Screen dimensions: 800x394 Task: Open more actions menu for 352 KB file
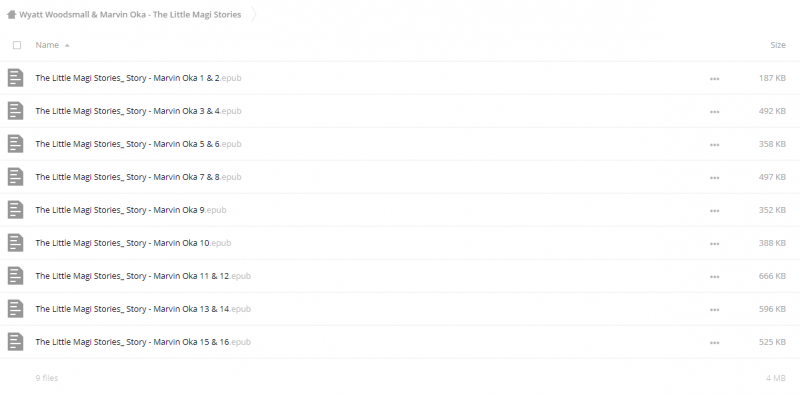point(714,211)
